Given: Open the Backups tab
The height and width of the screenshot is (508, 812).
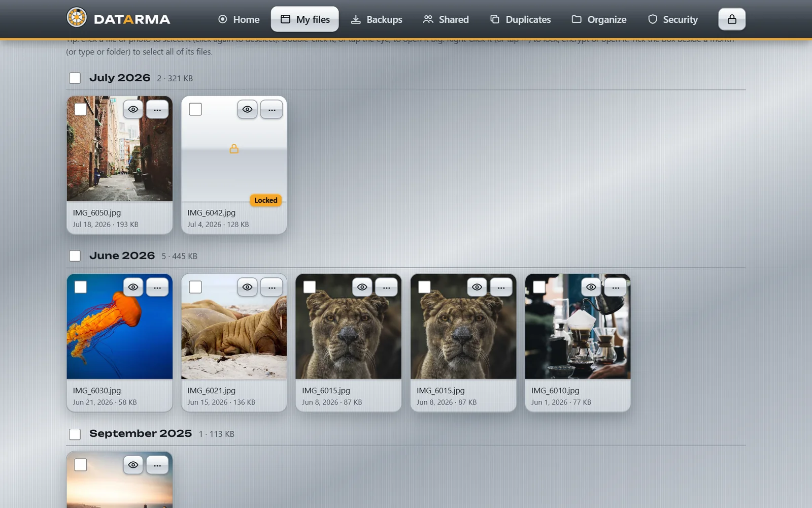Looking at the screenshot, I should (377, 19).
